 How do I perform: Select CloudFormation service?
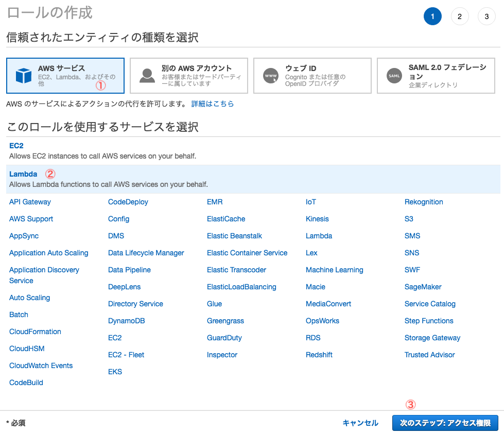[x=35, y=332]
